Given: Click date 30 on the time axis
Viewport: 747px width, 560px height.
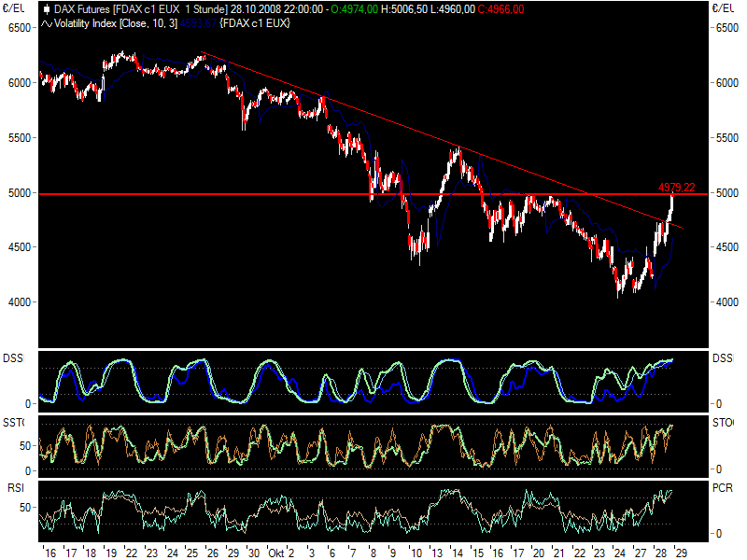Looking at the screenshot, I should (253, 553).
